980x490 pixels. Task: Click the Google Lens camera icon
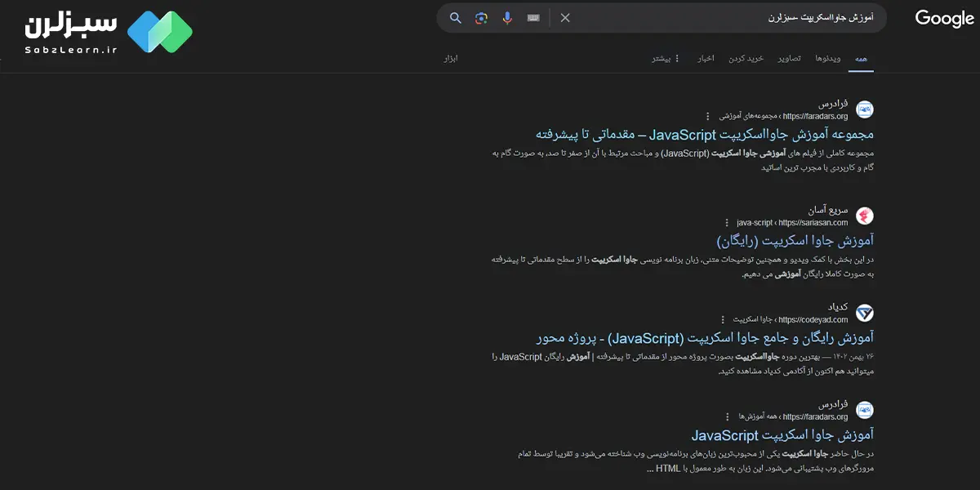(x=481, y=16)
